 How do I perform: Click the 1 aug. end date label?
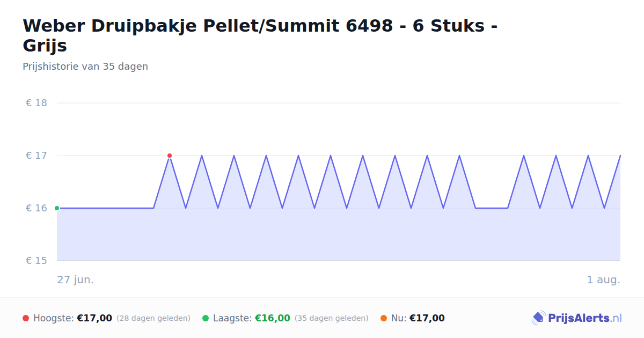point(604,280)
